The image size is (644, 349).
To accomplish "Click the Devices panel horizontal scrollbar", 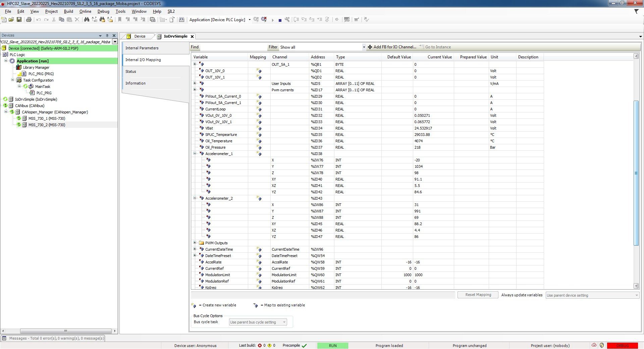I will point(65,331).
